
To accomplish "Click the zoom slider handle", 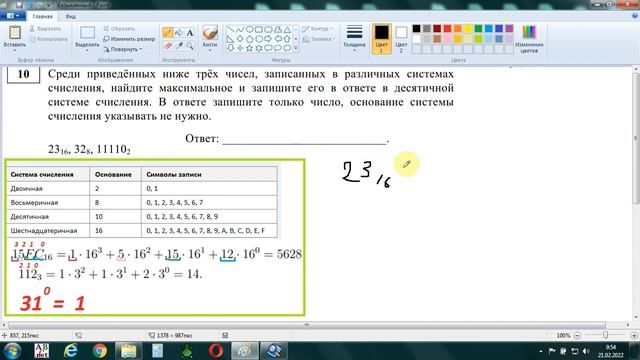I will click(605, 335).
